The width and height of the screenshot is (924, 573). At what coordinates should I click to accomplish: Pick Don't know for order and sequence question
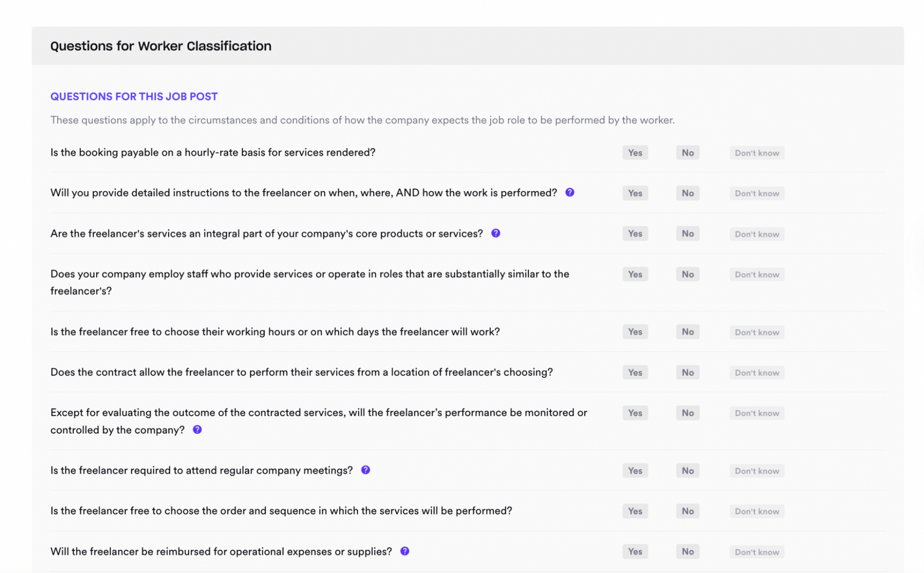tap(757, 511)
